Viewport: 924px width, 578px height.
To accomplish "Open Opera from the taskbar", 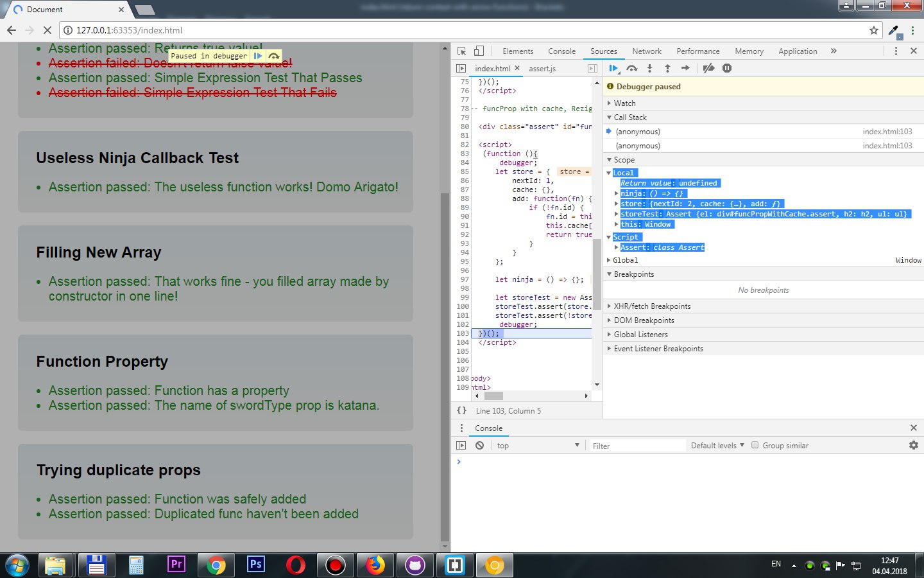I will tap(295, 565).
